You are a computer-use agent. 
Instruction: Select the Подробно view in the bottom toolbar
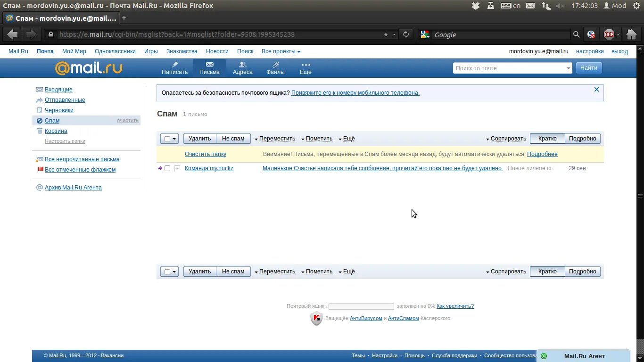(583, 271)
